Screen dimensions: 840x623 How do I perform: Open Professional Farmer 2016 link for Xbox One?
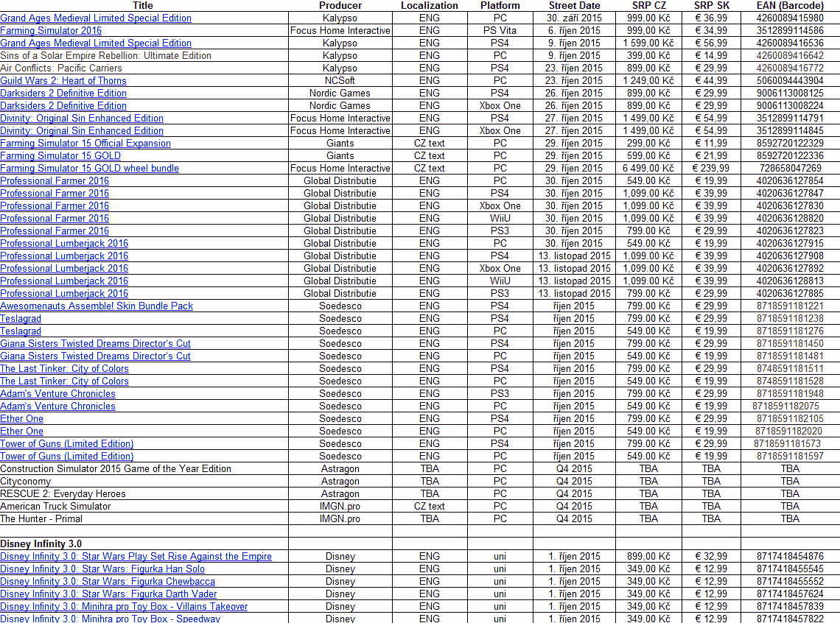(55, 206)
